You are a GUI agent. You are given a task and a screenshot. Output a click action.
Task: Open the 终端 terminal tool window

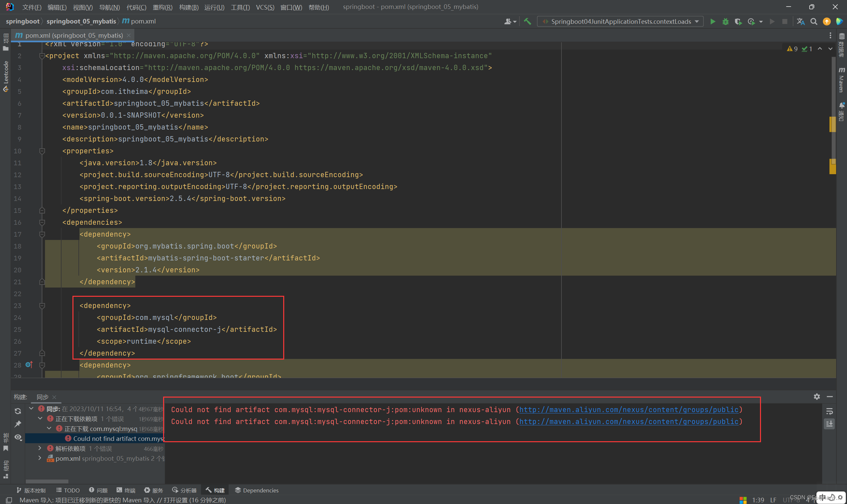click(x=126, y=490)
